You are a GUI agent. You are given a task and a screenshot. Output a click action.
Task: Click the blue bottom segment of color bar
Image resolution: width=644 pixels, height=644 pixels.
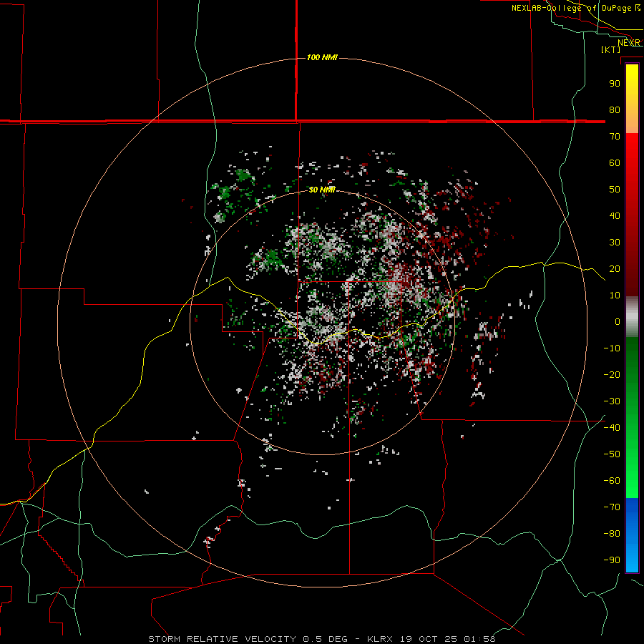632,535
